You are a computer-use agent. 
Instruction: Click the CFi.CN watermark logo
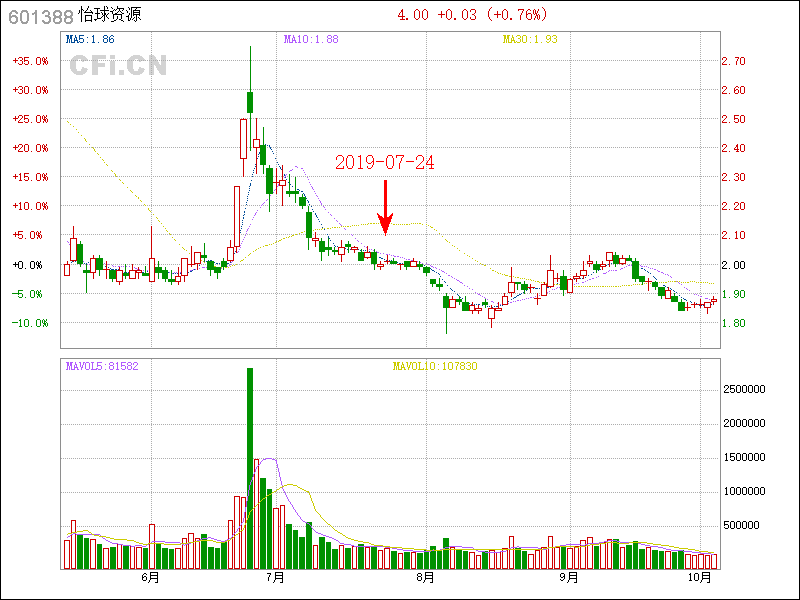pos(118,66)
